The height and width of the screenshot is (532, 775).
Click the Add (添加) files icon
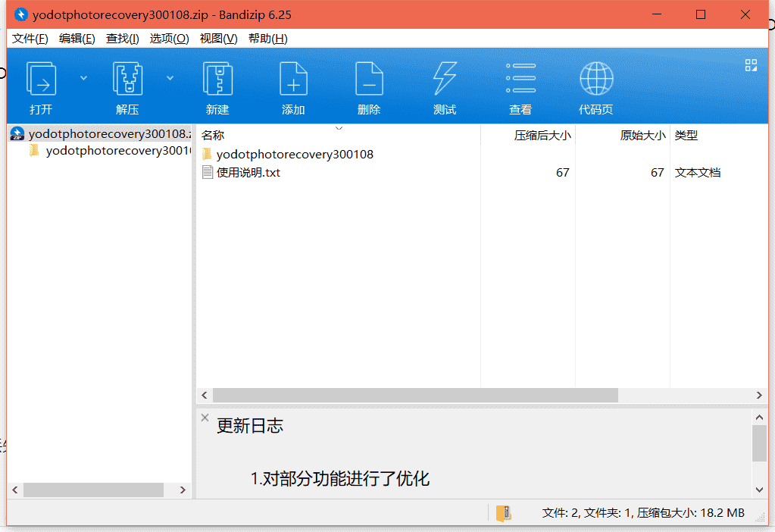[293, 79]
